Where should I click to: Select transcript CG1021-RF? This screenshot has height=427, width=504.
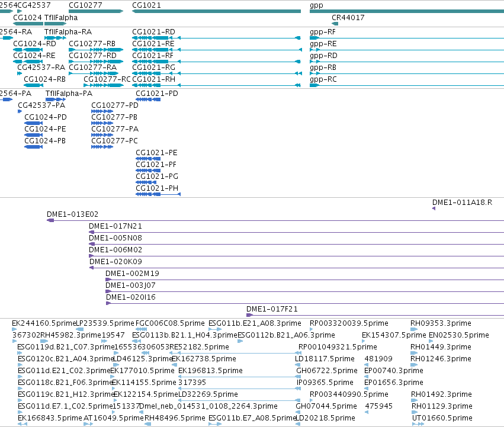pyautogui.click(x=153, y=56)
